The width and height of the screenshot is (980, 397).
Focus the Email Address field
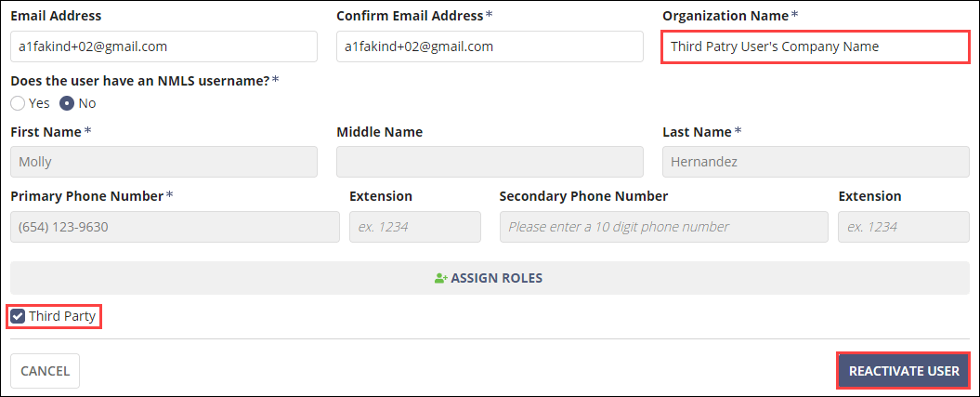point(163,46)
